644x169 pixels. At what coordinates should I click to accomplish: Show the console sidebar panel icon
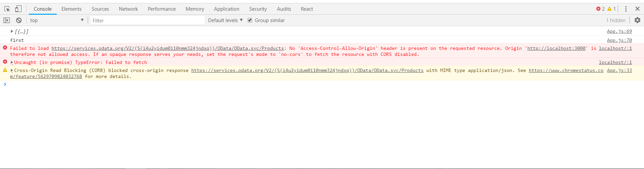coord(7,20)
